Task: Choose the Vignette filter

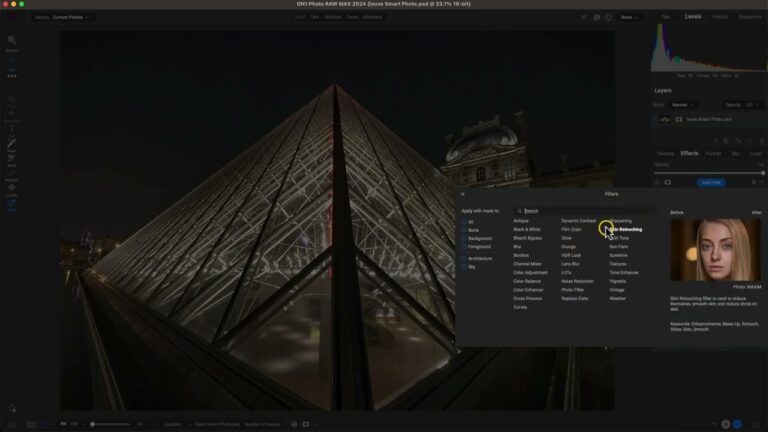Action: (x=617, y=281)
